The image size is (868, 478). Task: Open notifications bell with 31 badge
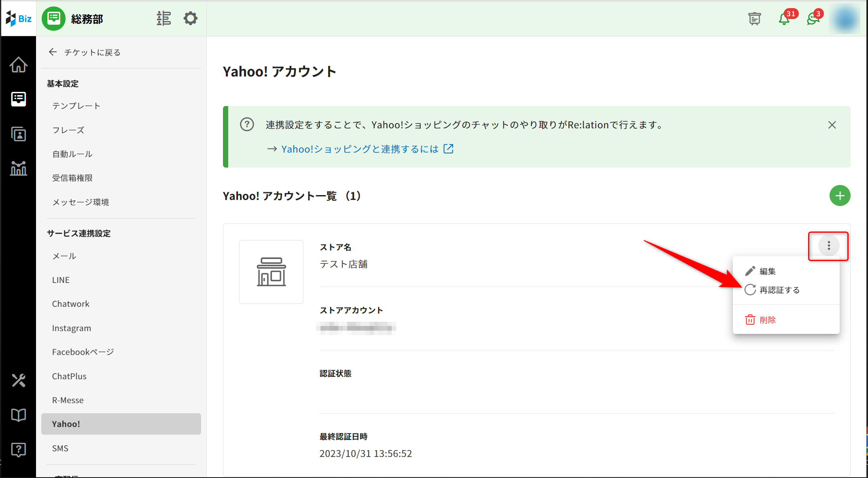point(784,19)
